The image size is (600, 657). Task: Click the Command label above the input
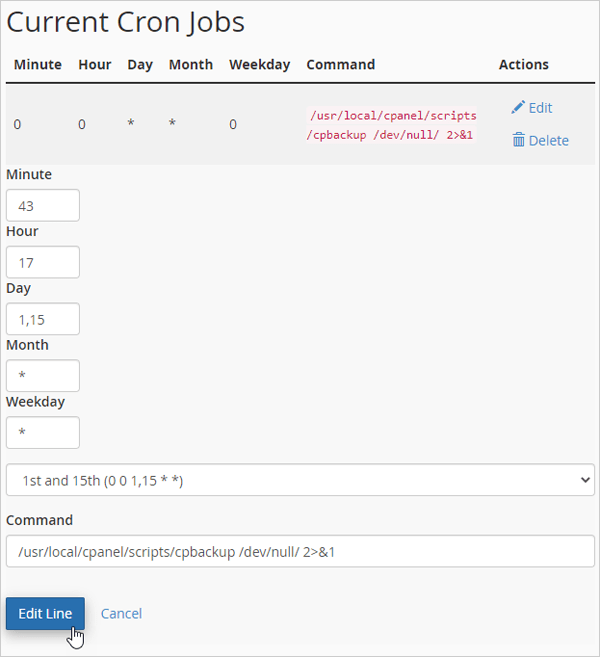(39, 520)
